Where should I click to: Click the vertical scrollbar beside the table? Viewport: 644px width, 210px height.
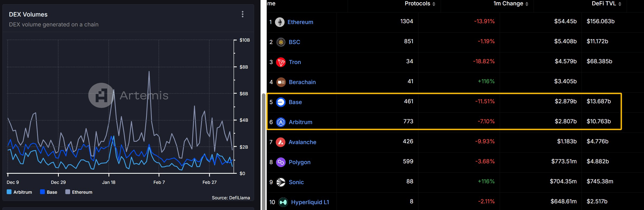(x=263, y=152)
